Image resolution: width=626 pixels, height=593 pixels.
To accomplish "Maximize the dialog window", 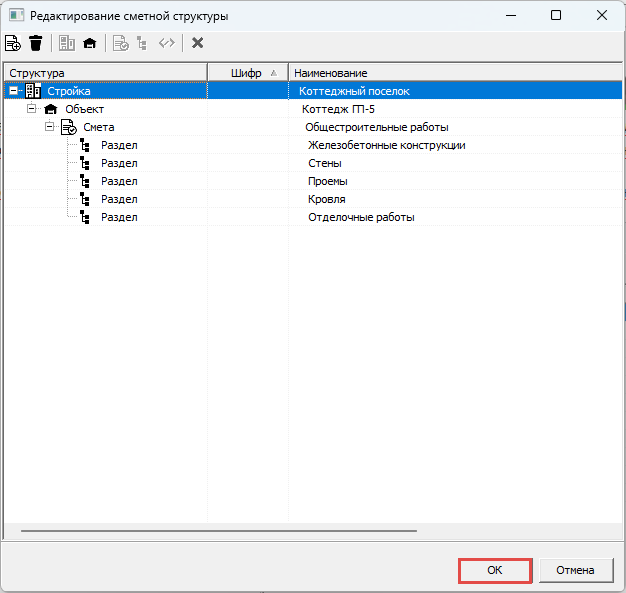I will [x=556, y=15].
